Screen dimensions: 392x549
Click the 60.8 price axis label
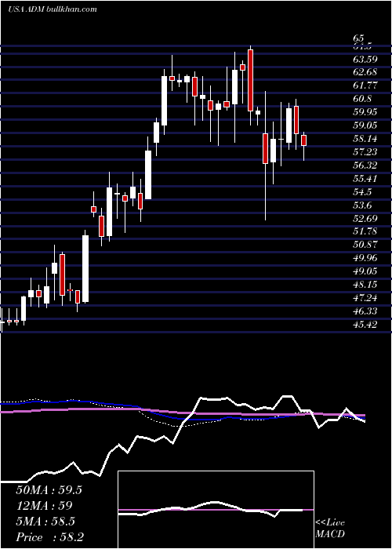362,99
